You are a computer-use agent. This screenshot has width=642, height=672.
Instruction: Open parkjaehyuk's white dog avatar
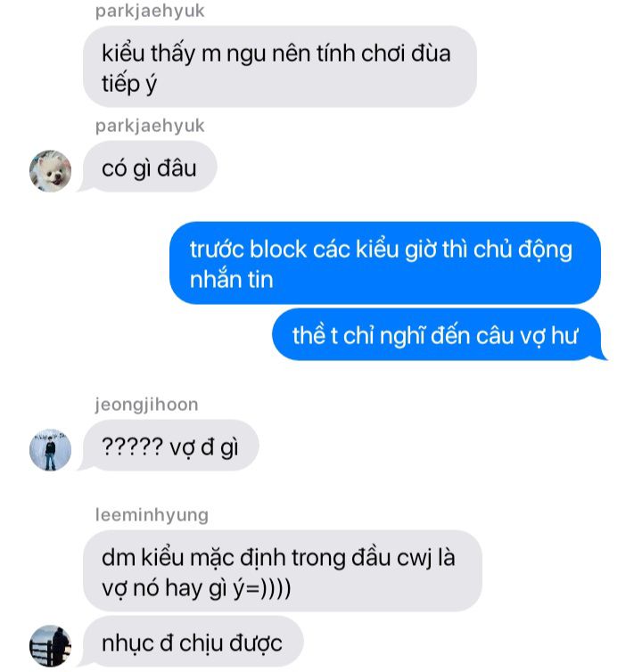coord(50,170)
